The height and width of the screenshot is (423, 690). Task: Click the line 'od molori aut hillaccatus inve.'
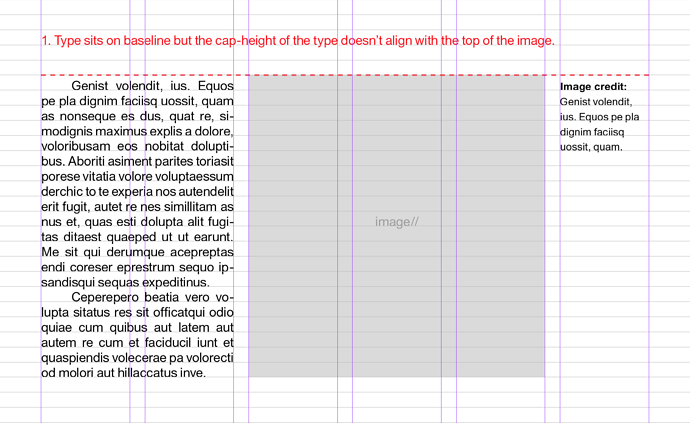coord(124,373)
